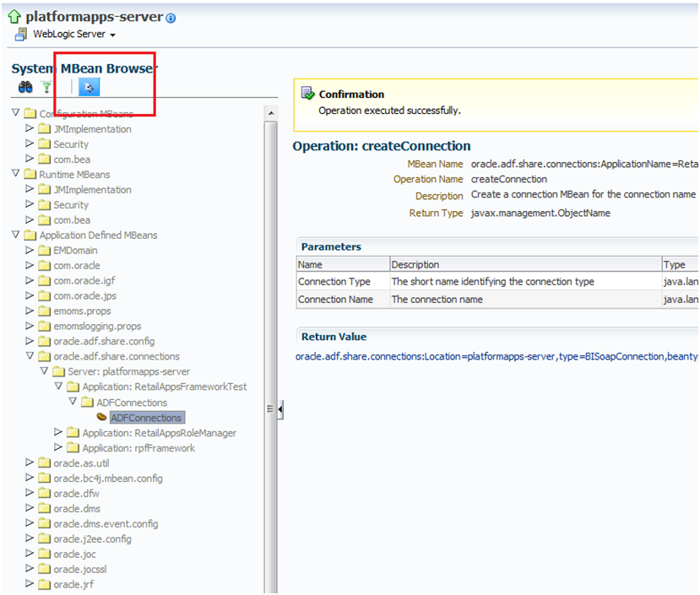Click the Description column header

525,264
